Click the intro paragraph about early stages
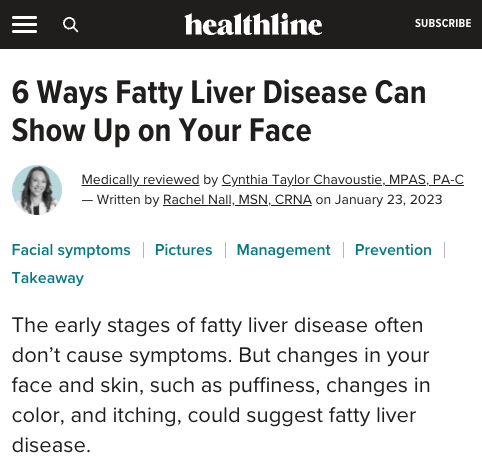This screenshot has width=482, height=471. click(x=221, y=385)
